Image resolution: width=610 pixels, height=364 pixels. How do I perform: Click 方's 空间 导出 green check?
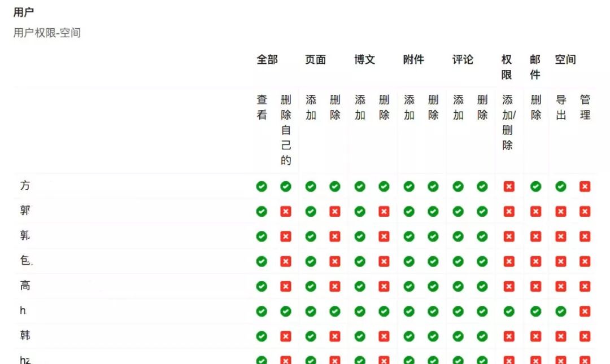[561, 186]
